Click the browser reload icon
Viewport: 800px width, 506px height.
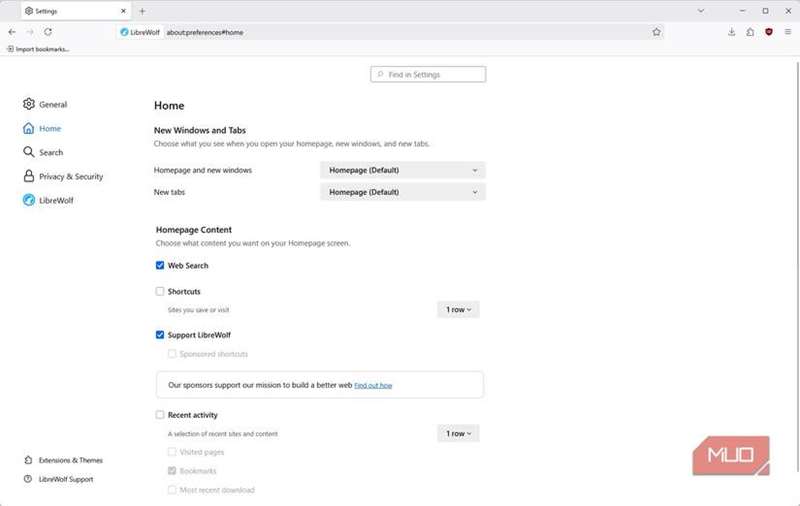point(48,32)
